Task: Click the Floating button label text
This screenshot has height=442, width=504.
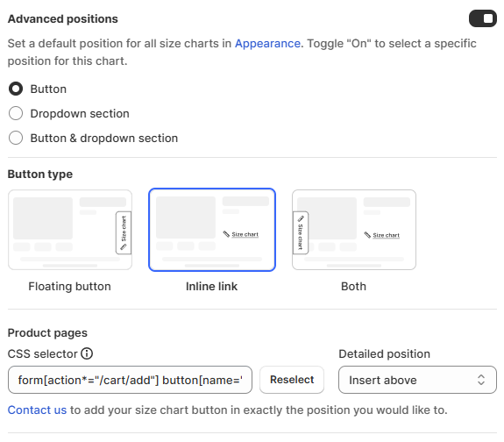Action: coord(70,286)
